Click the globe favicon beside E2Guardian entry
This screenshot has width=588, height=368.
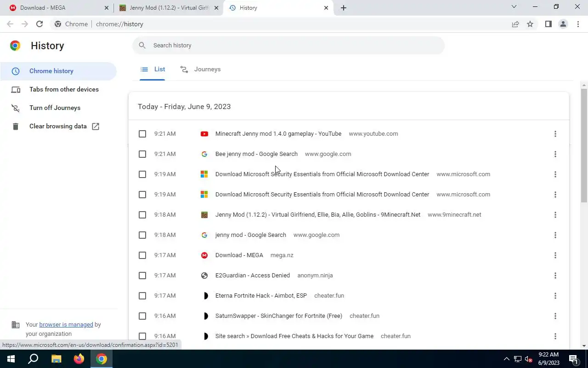204,276
